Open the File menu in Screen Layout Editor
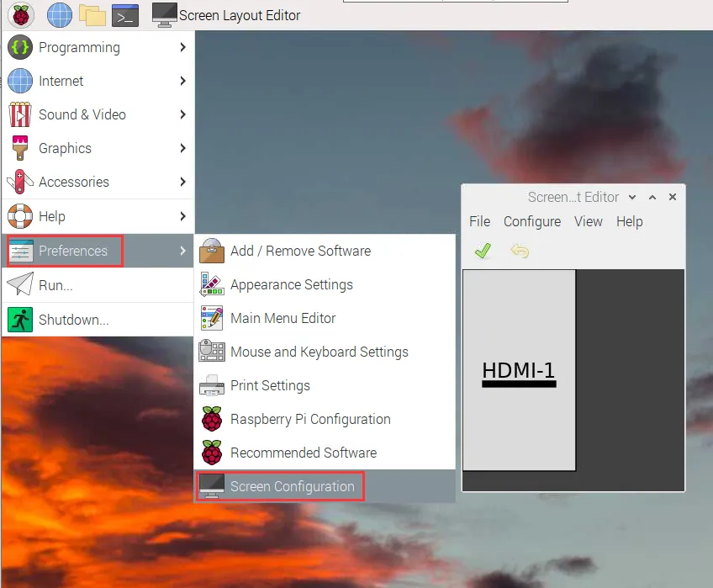Image resolution: width=713 pixels, height=588 pixels. click(480, 221)
